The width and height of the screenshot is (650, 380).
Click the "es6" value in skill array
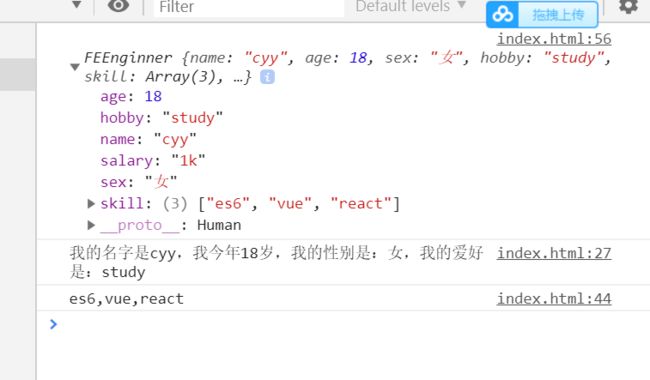(x=228, y=203)
